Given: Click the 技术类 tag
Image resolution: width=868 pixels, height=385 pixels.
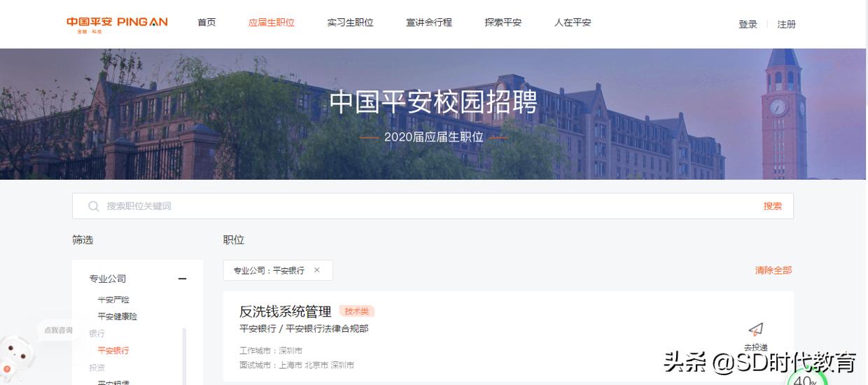Looking at the screenshot, I should tap(357, 311).
